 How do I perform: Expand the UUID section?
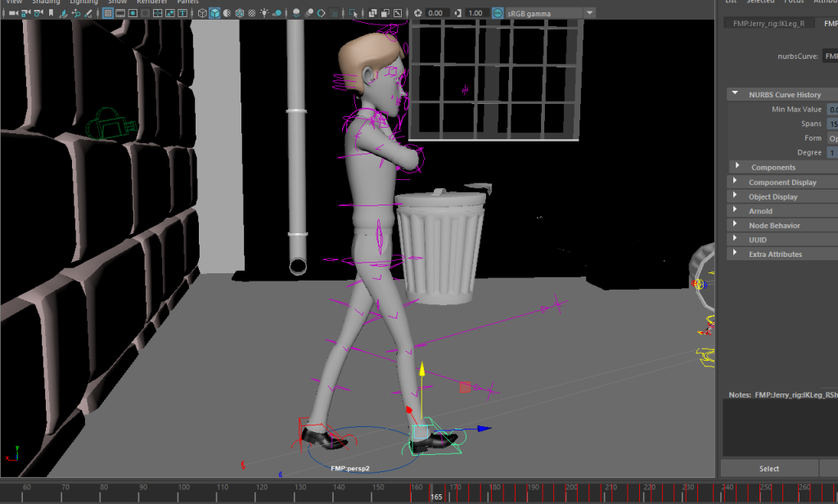pyautogui.click(x=736, y=239)
